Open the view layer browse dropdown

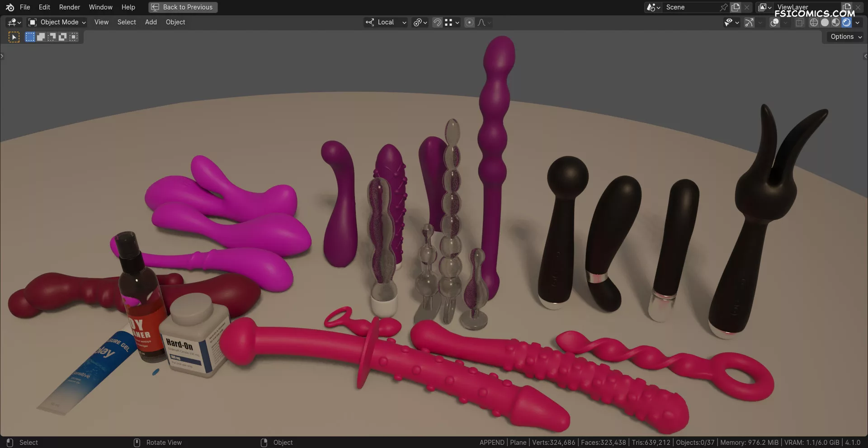coord(764,7)
